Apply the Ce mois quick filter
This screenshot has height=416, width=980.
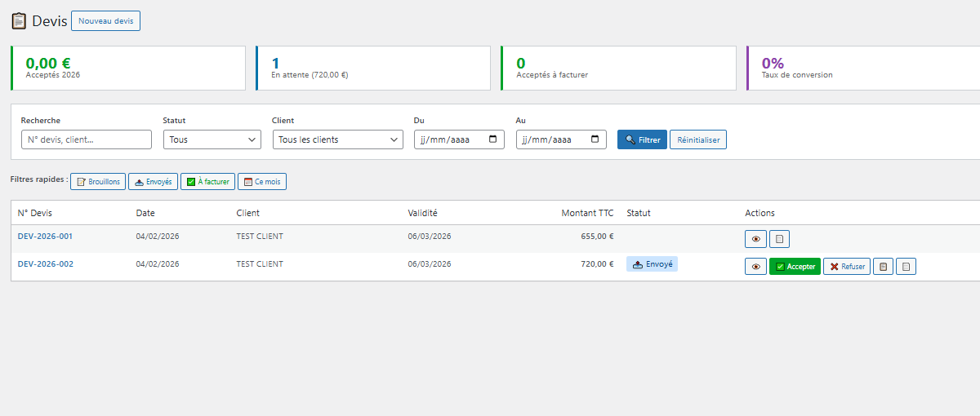262,182
